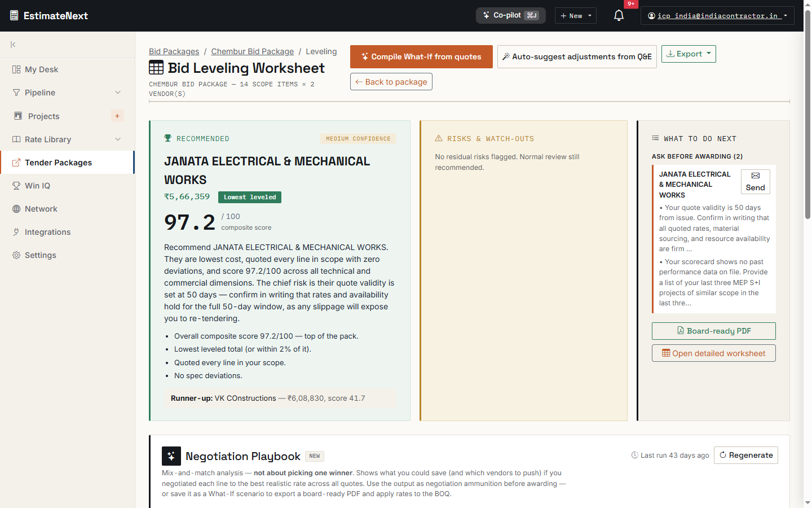The height and width of the screenshot is (508, 812).
Task: Click the ₹5,66,359 amount
Action: tap(187, 196)
